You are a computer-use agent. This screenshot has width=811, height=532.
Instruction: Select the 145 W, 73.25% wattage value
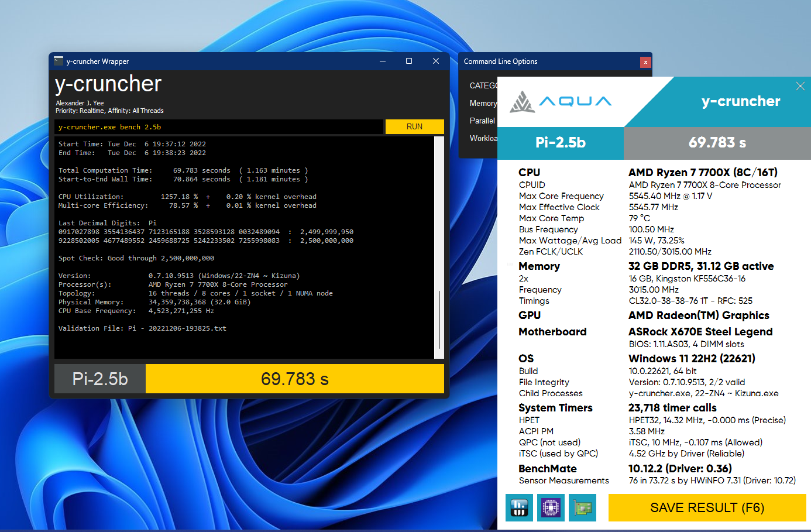tap(657, 241)
